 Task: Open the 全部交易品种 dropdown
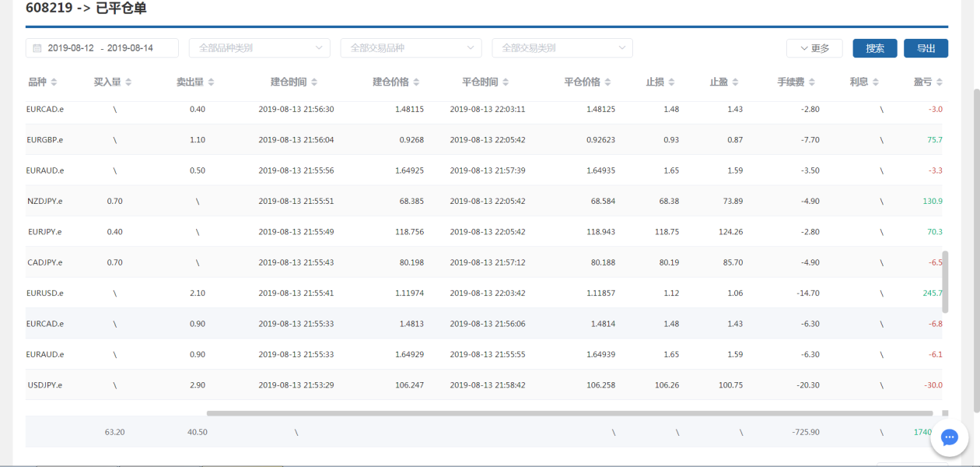[x=411, y=48]
